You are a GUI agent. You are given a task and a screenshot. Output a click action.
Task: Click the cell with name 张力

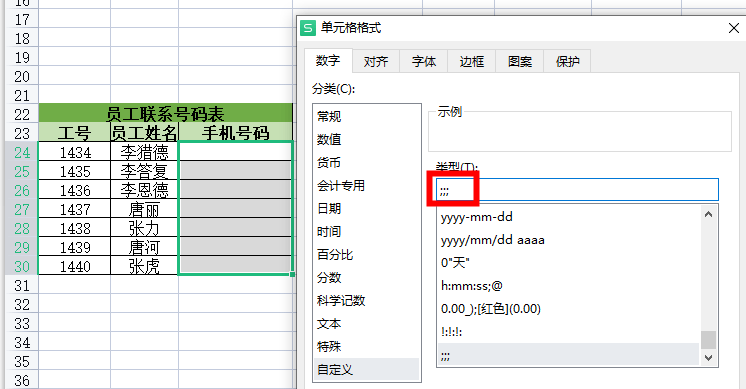click(144, 228)
